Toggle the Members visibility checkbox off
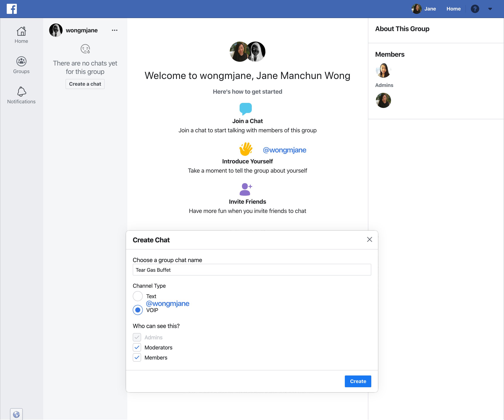Viewport: 504px width, 420px height. pyautogui.click(x=137, y=357)
